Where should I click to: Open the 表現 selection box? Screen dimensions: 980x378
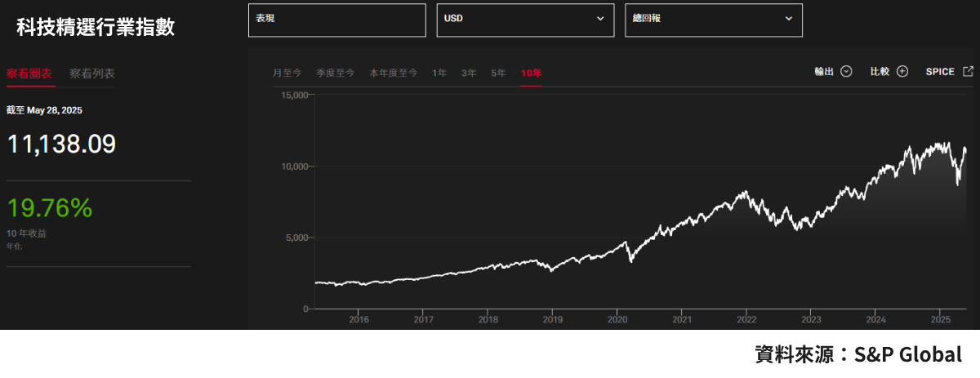pyautogui.click(x=337, y=20)
